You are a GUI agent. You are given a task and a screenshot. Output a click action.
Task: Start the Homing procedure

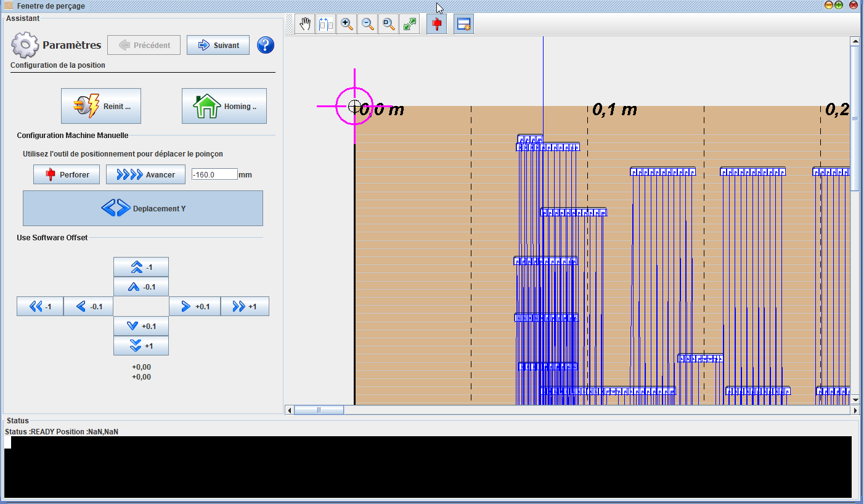click(x=224, y=106)
